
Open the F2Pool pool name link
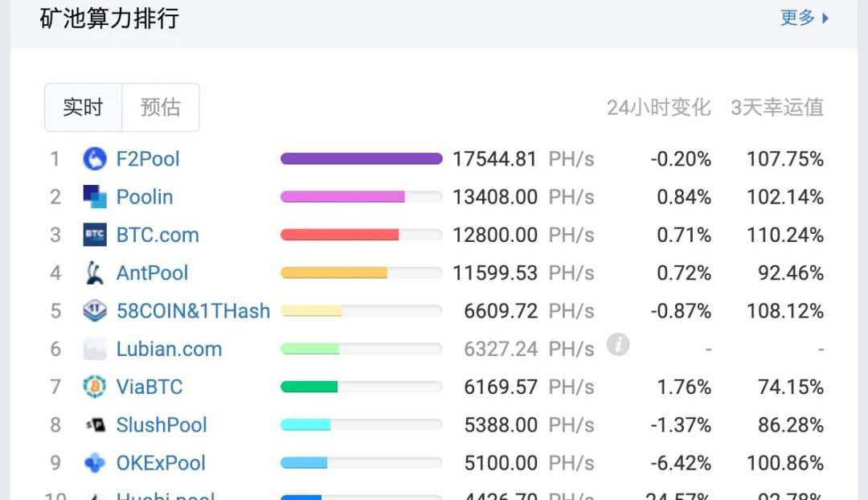click(148, 159)
